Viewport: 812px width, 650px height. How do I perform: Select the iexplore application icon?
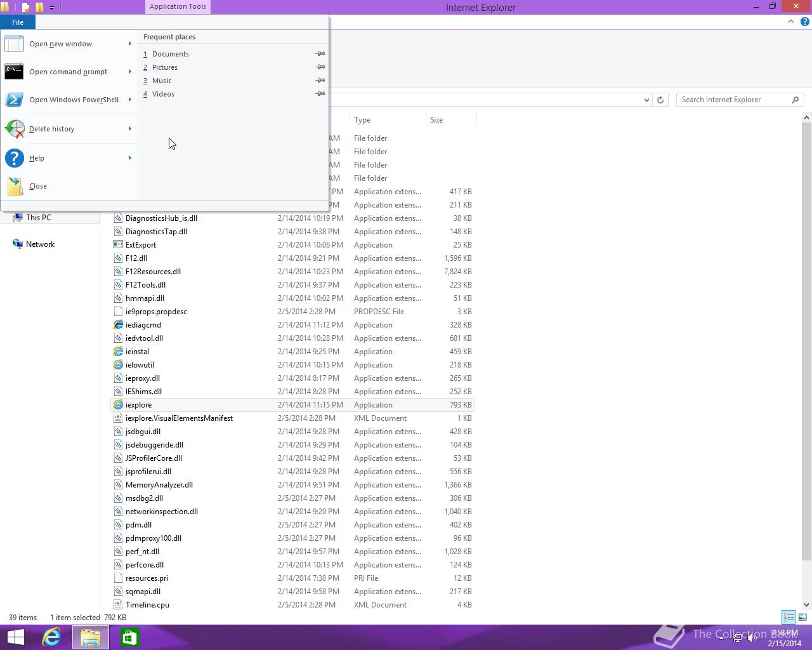pyautogui.click(x=118, y=405)
